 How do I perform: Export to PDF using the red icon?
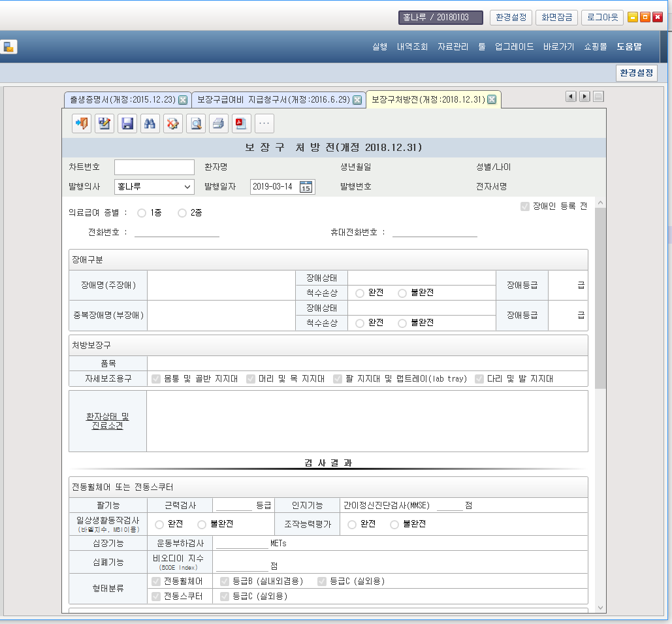click(x=241, y=123)
